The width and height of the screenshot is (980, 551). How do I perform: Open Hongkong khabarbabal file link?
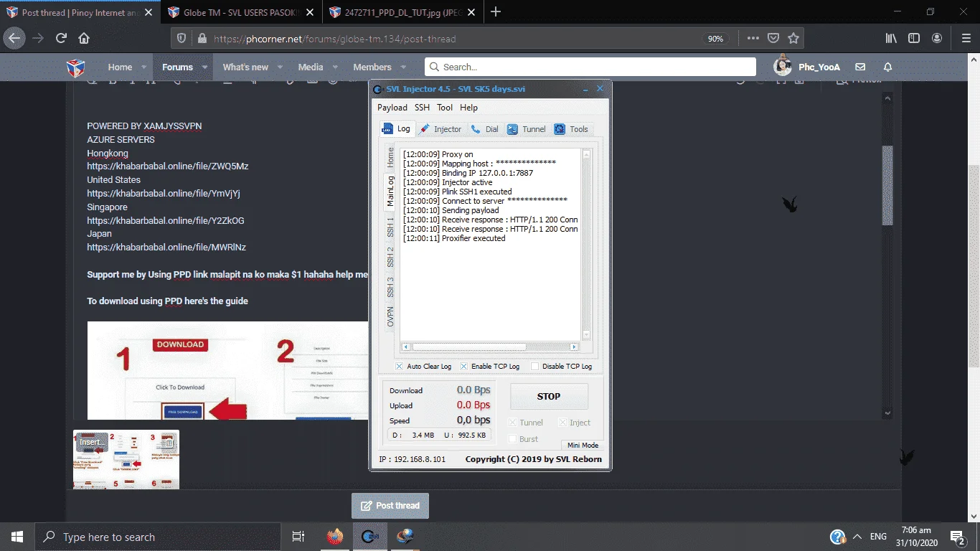[168, 166]
